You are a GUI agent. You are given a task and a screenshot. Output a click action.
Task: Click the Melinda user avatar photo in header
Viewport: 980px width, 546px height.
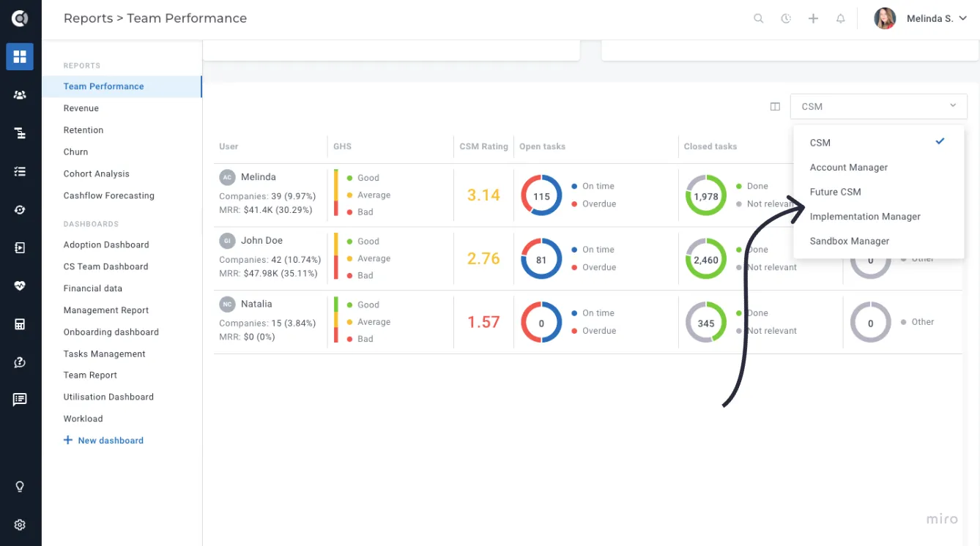tap(885, 19)
